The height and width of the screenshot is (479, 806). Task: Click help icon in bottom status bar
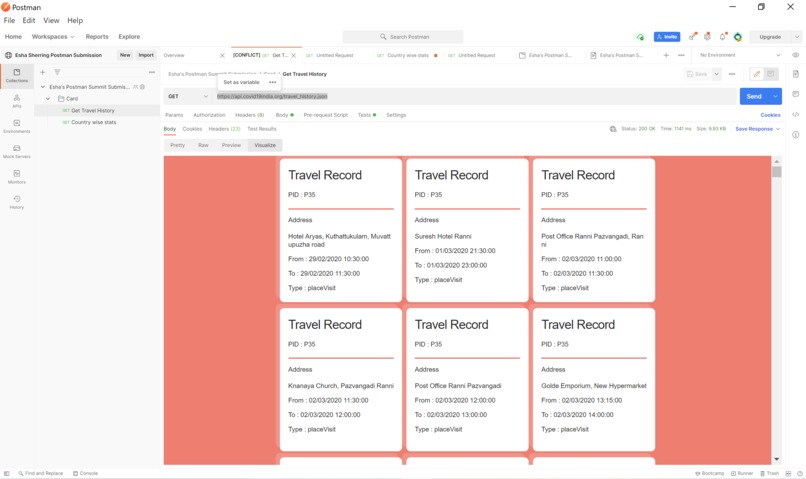[x=799, y=473]
